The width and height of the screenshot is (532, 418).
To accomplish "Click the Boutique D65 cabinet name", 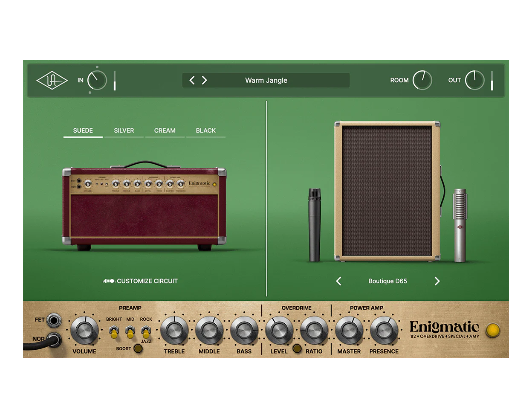I will pyautogui.click(x=387, y=281).
